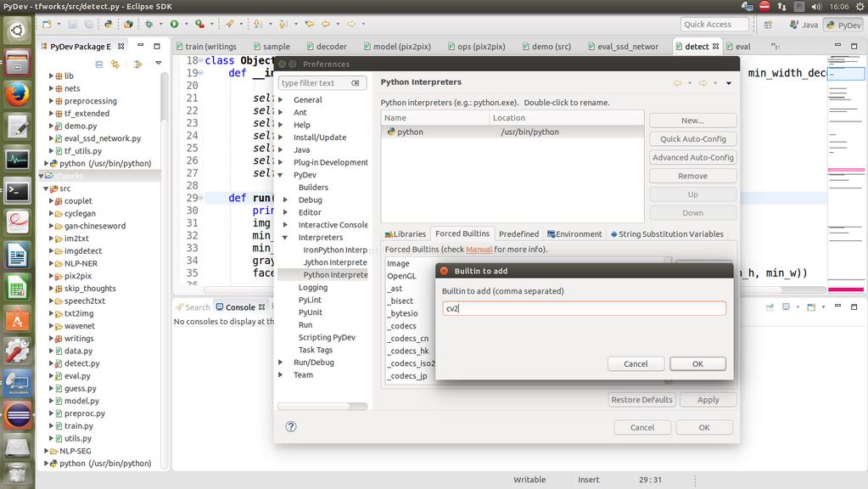Screen dimensions: 868x489
Task: Open the Debug button dropdown arrow
Action: (160, 24)
